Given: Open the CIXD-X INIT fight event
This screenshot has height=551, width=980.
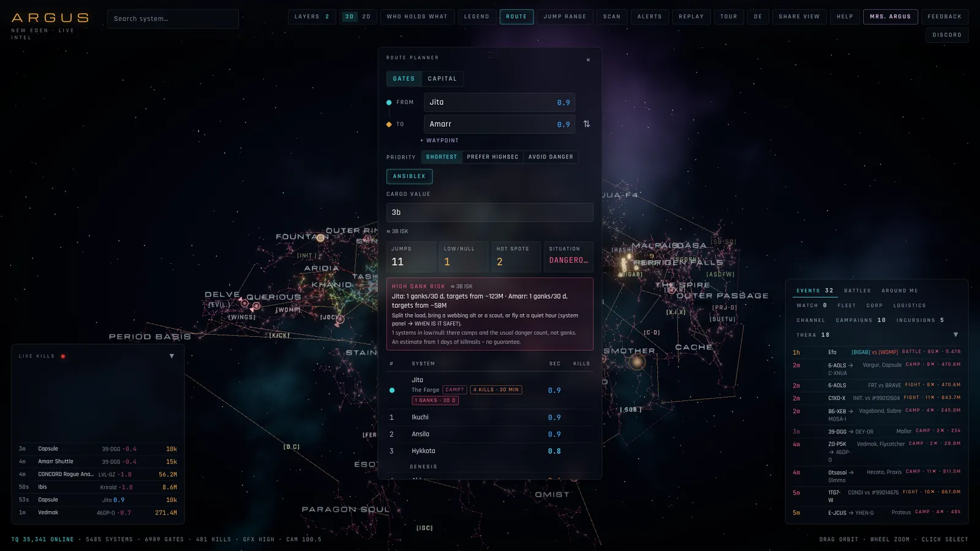Looking at the screenshot, I should pyautogui.click(x=876, y=398).
